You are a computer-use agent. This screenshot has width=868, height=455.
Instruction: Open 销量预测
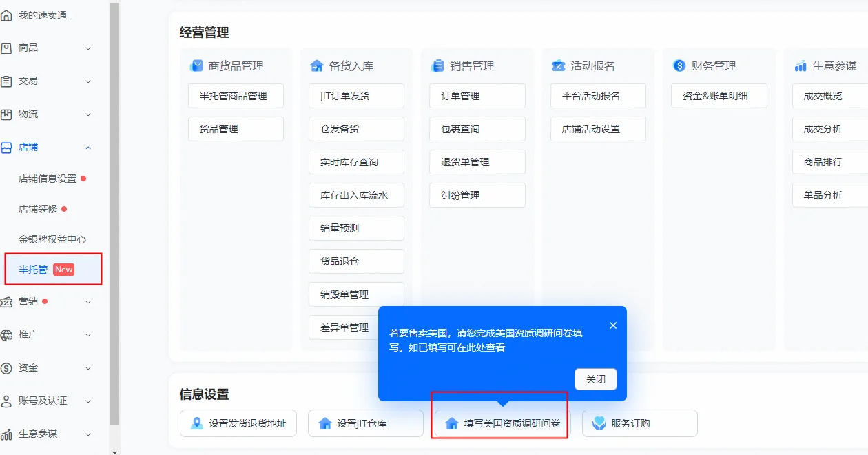[x=356, y=228]
